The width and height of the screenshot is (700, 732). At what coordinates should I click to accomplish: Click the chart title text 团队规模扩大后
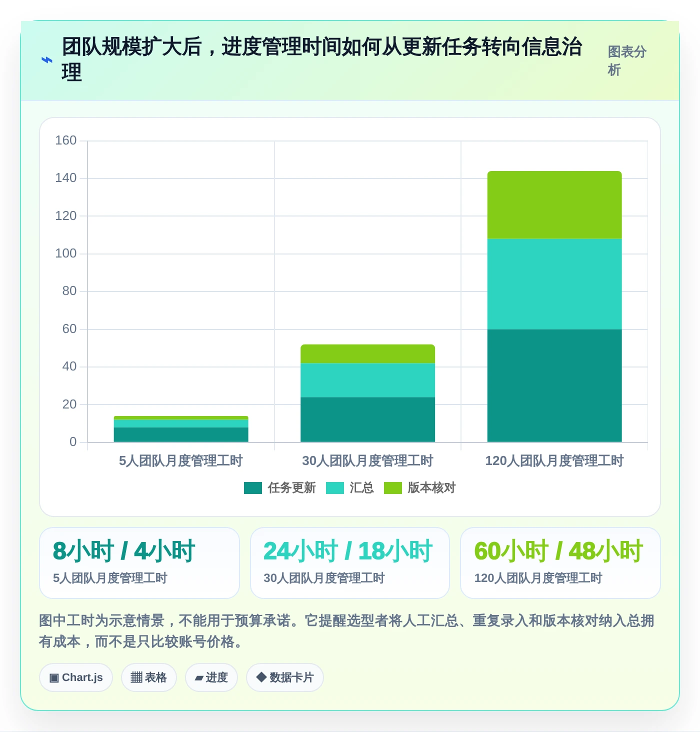coord(131,46)
